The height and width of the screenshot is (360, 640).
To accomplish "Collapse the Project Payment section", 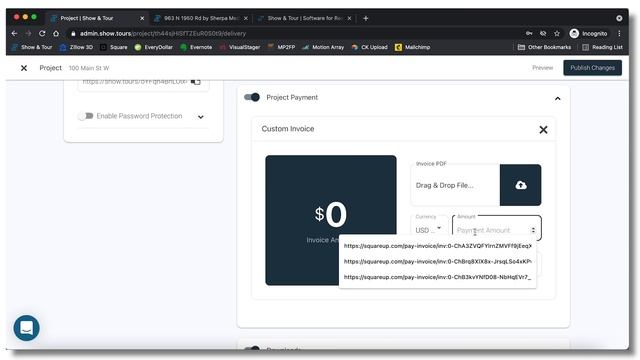I will click(x=558, y=98).
